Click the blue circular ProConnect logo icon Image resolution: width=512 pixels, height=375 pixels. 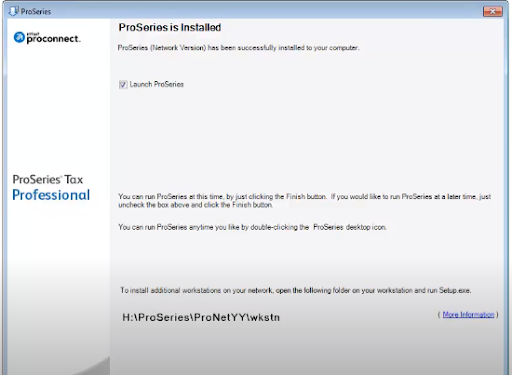pos(19,38)
